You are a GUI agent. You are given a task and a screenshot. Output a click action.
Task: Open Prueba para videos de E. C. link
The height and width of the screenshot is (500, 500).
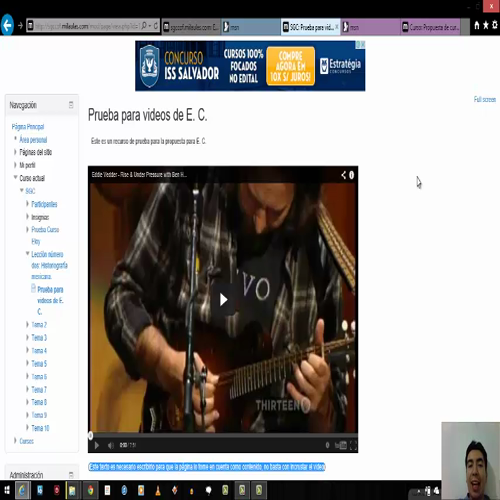(x=50, y=300)
